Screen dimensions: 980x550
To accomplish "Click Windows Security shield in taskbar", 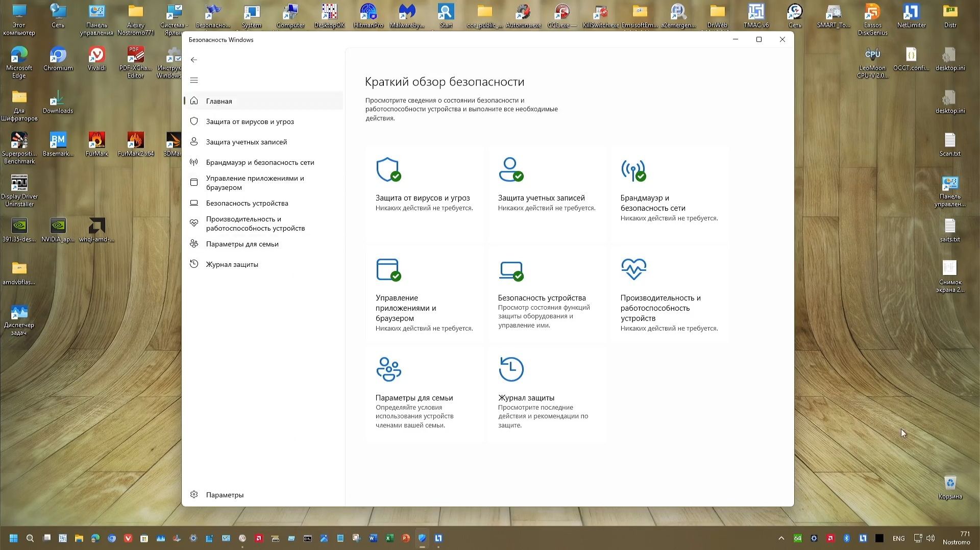I will pos(422,538).
